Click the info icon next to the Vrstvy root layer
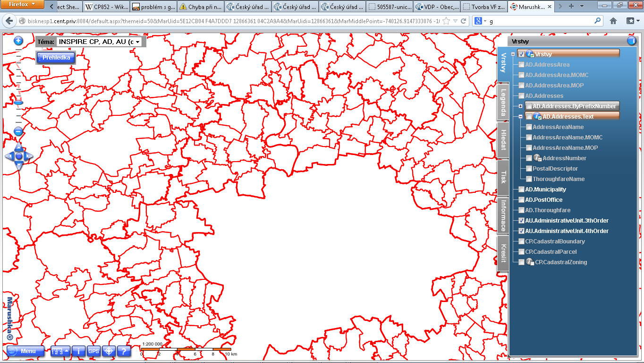644x363 pixels. pos(530,54)
